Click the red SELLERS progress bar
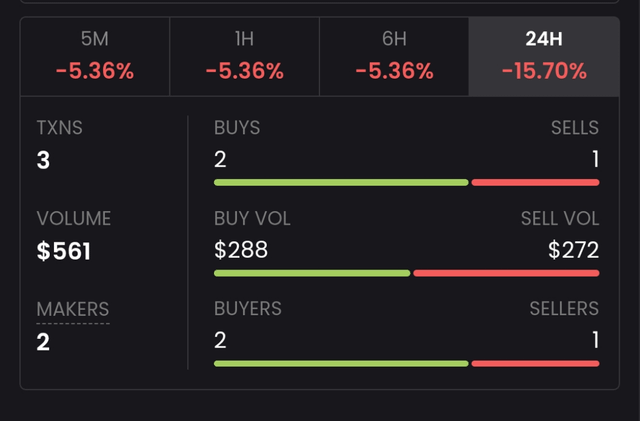 535,363
